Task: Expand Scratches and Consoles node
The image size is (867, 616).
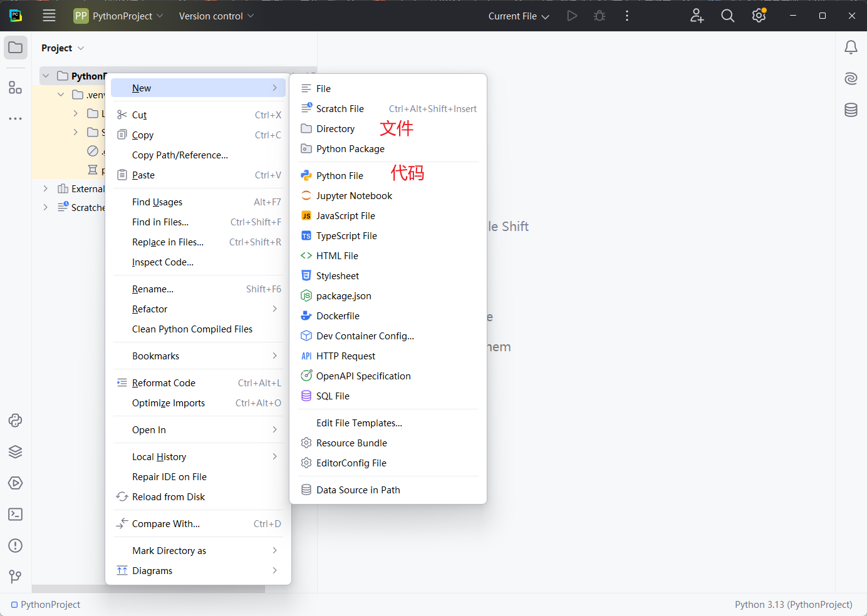Action: click(x=46, y=207)
